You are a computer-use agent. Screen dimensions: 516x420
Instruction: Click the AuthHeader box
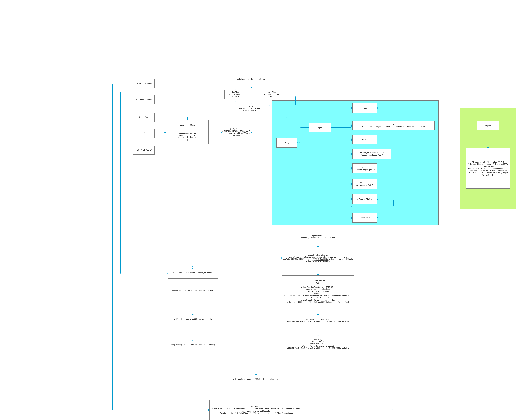click(256, 410)
